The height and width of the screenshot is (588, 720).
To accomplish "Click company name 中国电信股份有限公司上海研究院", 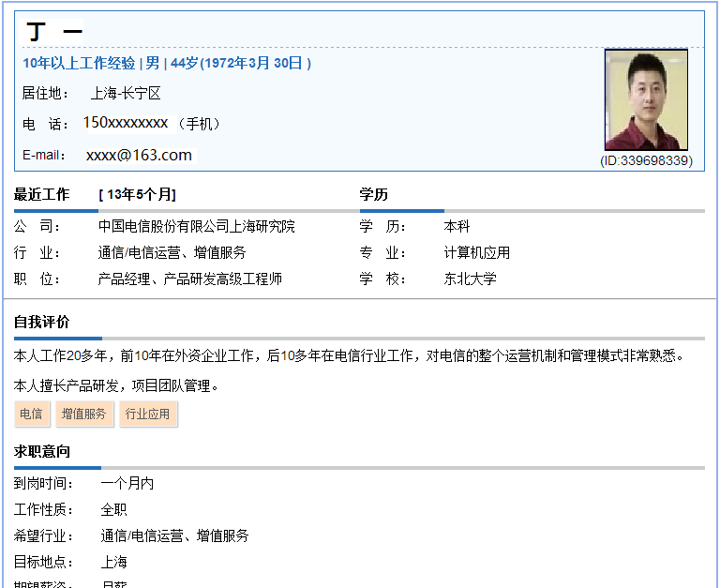I will (197, 226).
